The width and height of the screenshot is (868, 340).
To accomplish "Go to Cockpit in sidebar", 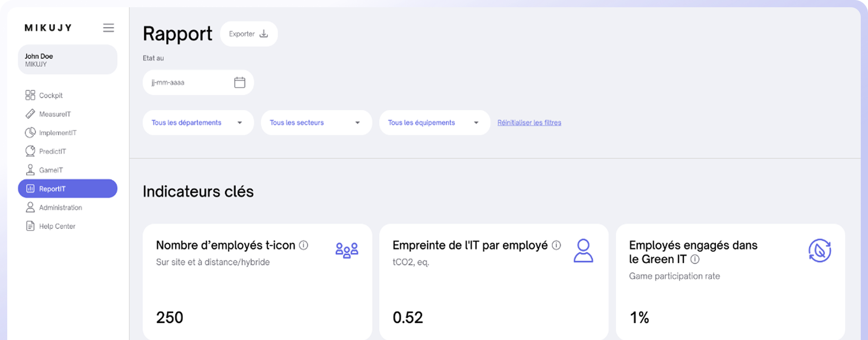I will pos(51,95).
